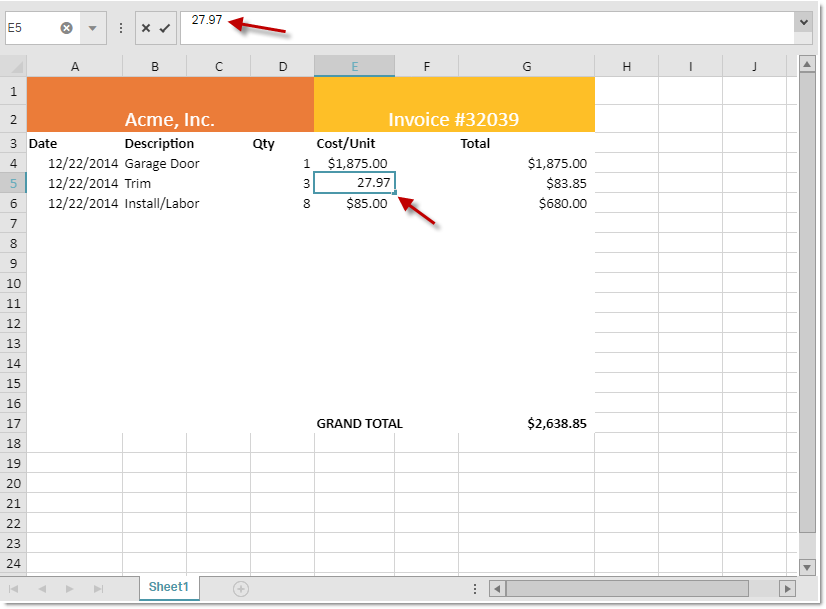Select row 17 header
This screenshot has width=826, height=609.
tap(14, 423)
